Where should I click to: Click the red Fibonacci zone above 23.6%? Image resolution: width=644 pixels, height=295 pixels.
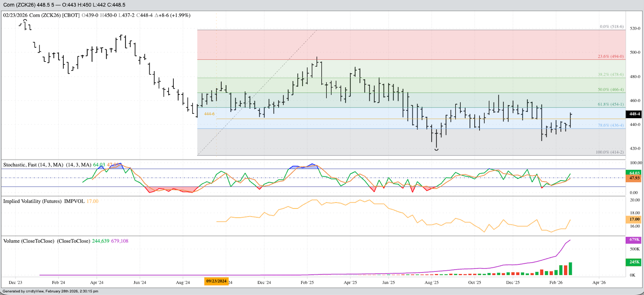pyautogui.click(x=371, y=44)
